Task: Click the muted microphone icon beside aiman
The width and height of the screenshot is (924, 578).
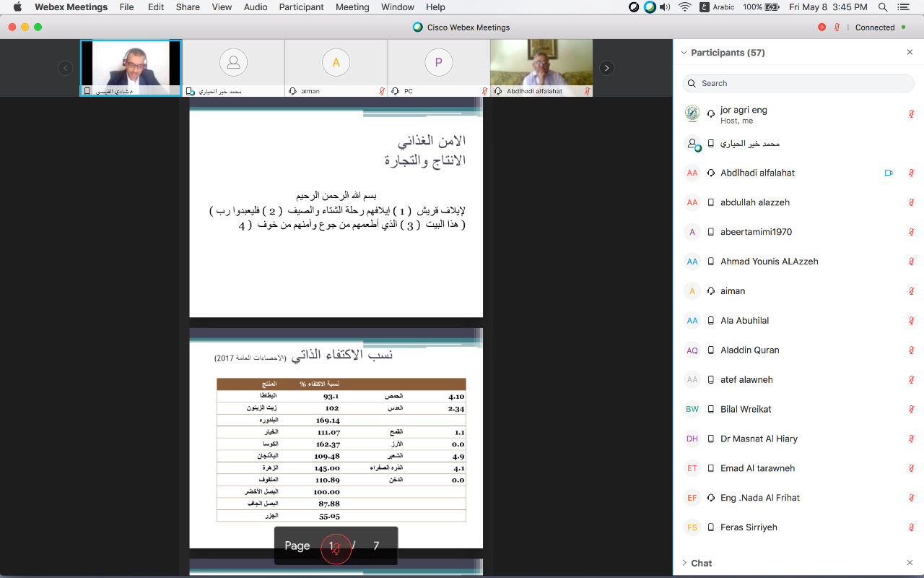Action: click(x=911, y=291)
